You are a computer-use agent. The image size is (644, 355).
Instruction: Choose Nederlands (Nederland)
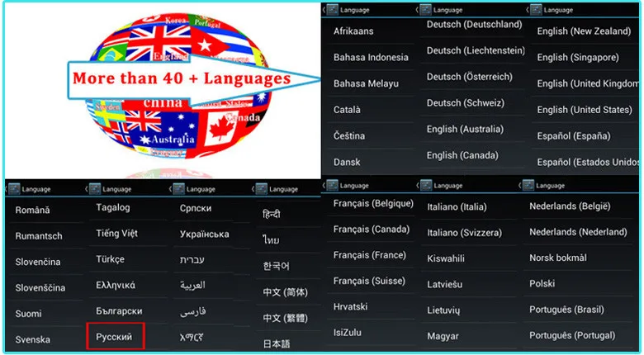coord(578,232)
